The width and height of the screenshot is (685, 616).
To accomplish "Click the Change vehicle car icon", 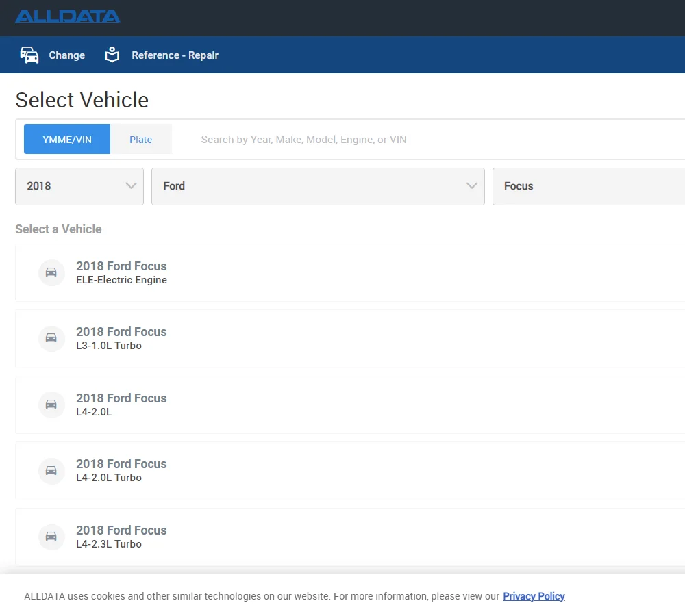I will point(29,55).
